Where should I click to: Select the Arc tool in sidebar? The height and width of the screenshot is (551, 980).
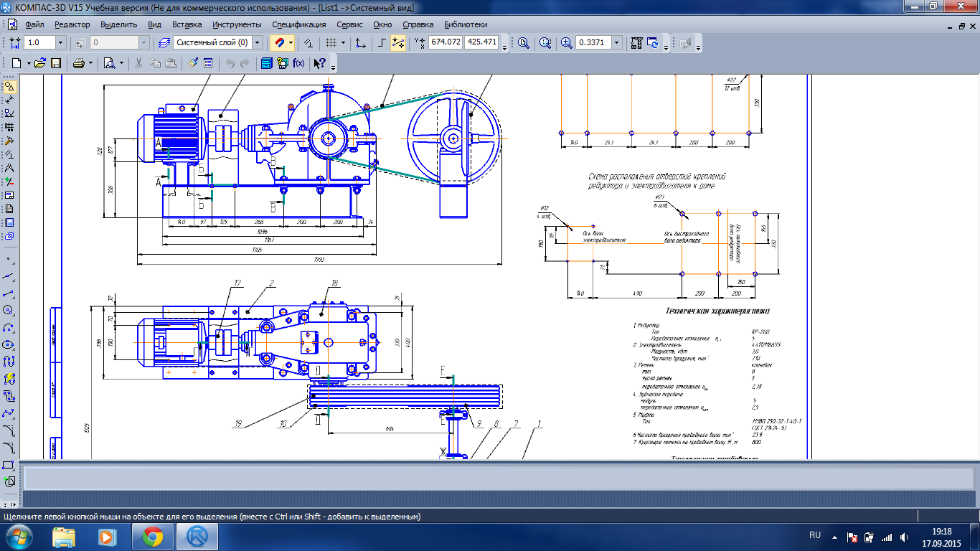click(9, 327)
